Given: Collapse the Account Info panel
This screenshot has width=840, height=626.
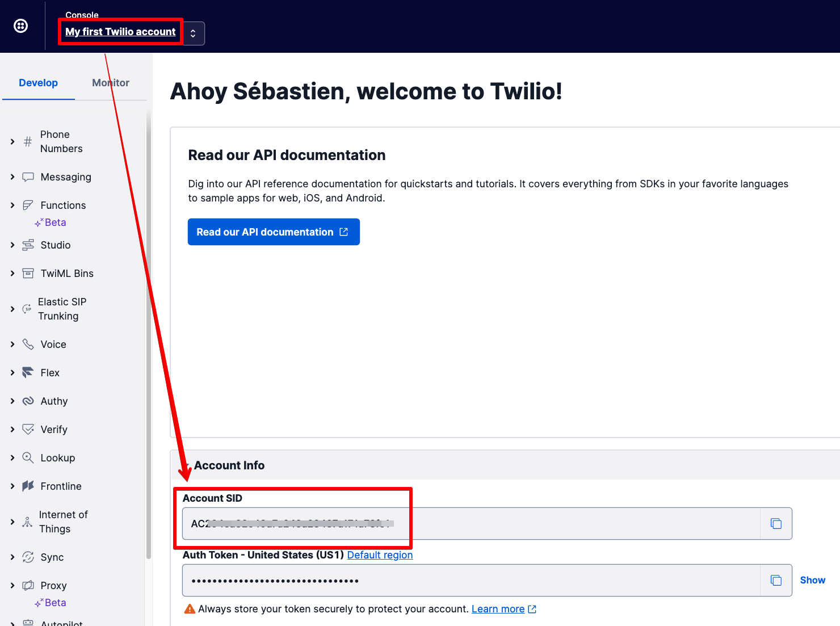Looking at the screenshot, I should [187, 465].
